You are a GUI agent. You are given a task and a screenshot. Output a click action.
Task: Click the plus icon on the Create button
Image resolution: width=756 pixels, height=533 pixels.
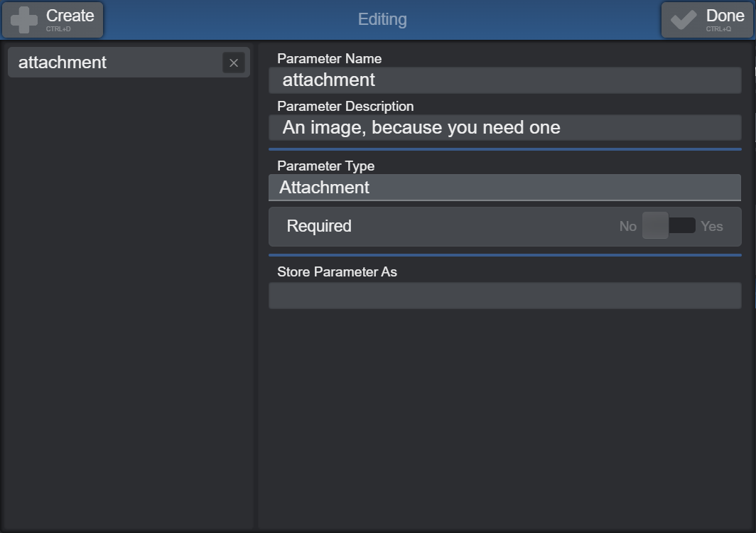click(25, 19)
